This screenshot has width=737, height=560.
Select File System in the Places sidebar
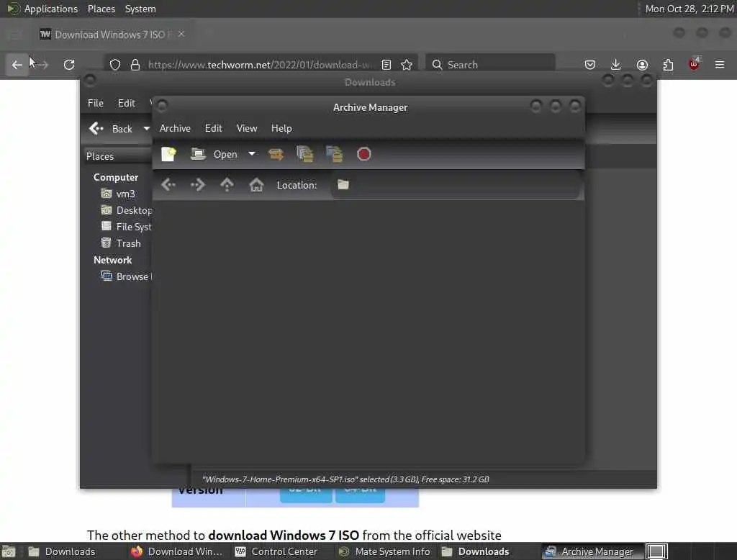click(x=126, y=227)
